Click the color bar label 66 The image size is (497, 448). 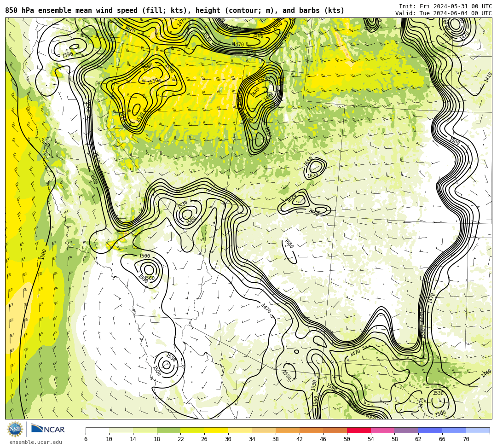click(x=442, y=439)
